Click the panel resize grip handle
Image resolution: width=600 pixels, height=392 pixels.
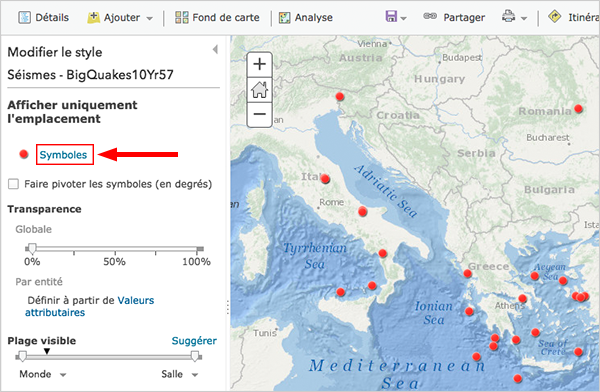228,307
